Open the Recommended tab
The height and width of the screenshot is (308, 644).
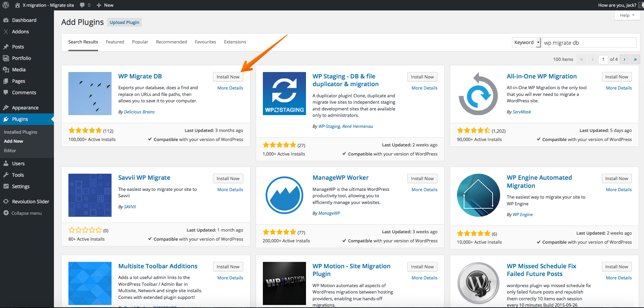click(x=172, y=42)
